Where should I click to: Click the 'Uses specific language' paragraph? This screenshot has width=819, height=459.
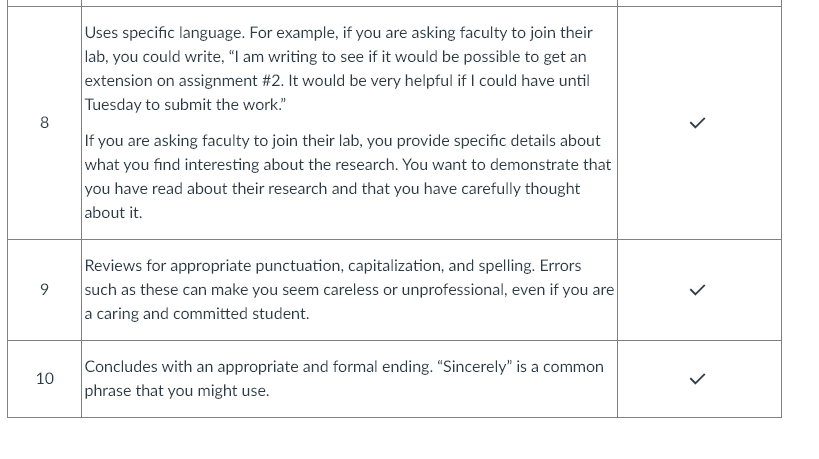point(338,68)
